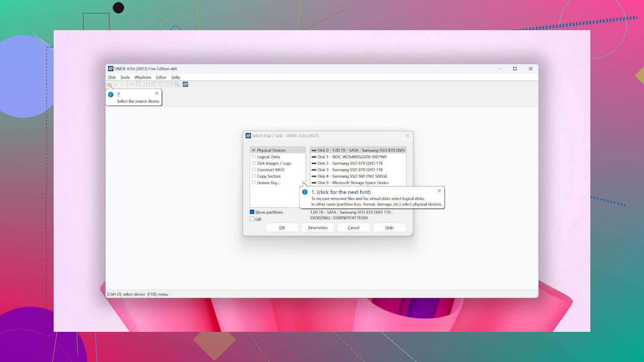Dismiss the next hint balloon
Image resolution: width=644 pixels, height=362 pixels.
tap(439, 191)
